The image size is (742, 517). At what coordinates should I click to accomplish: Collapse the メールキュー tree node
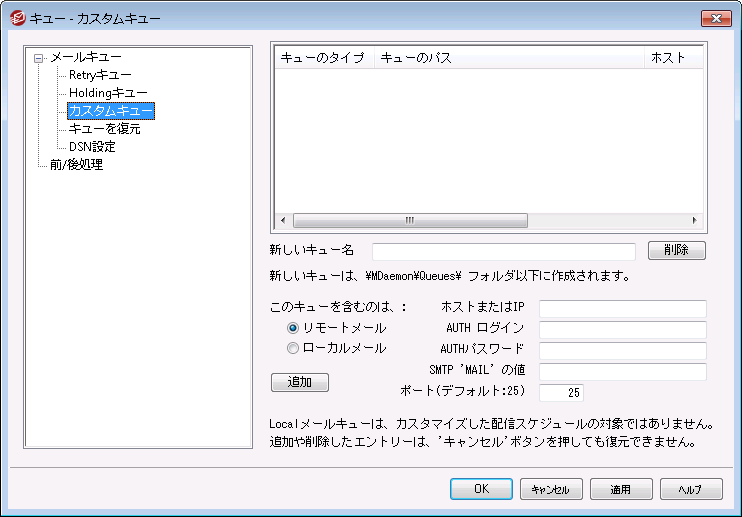click(x=39, y=58)
